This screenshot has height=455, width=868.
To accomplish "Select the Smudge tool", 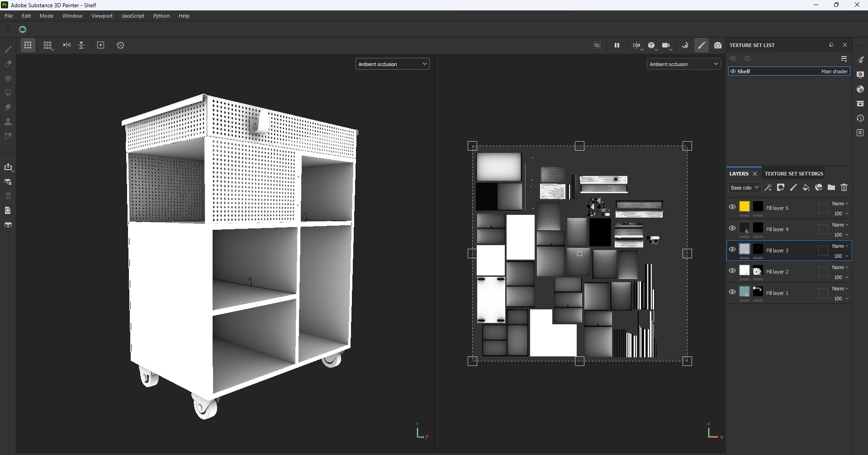I will (8, 107).
